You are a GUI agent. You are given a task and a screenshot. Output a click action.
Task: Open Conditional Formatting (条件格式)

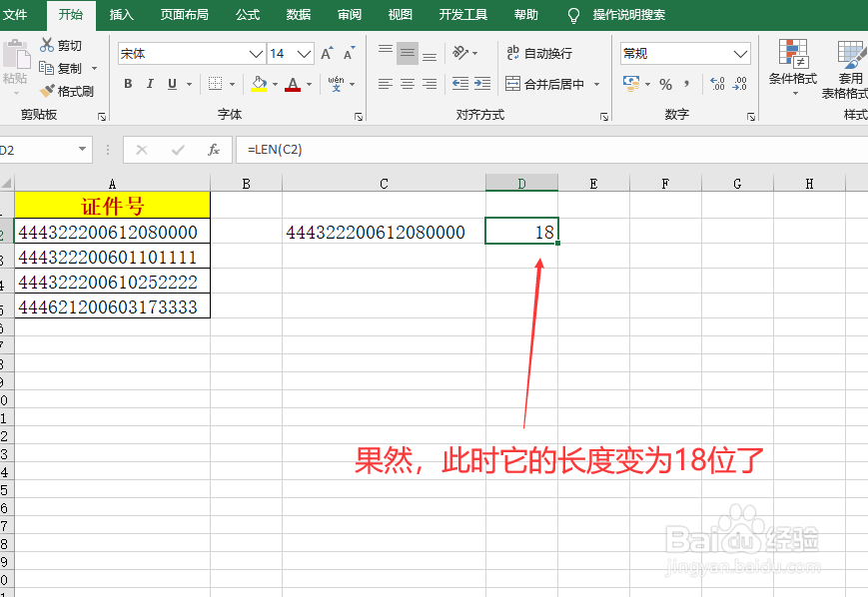pos(793,67)
